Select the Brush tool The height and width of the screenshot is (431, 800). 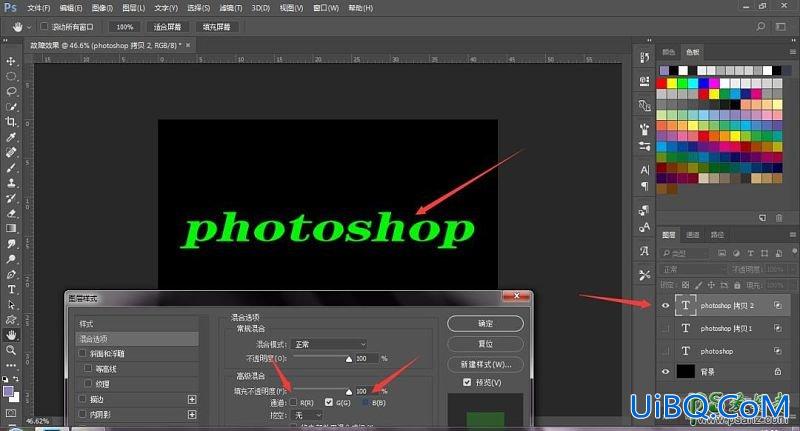[x=11, y=168]
